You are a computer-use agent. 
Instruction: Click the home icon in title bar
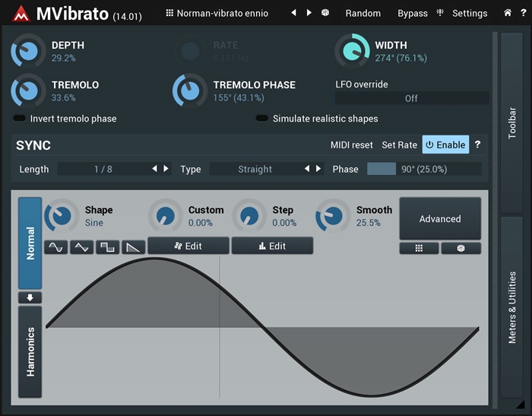[508, 13]
